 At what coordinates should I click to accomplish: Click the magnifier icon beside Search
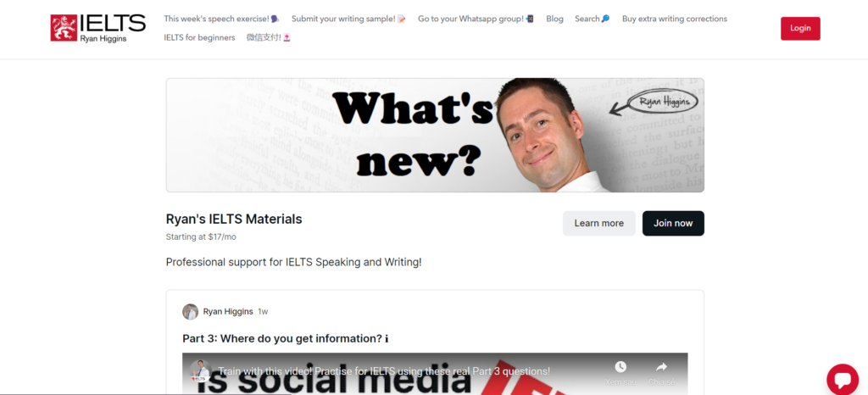click(x=605, y=19)
